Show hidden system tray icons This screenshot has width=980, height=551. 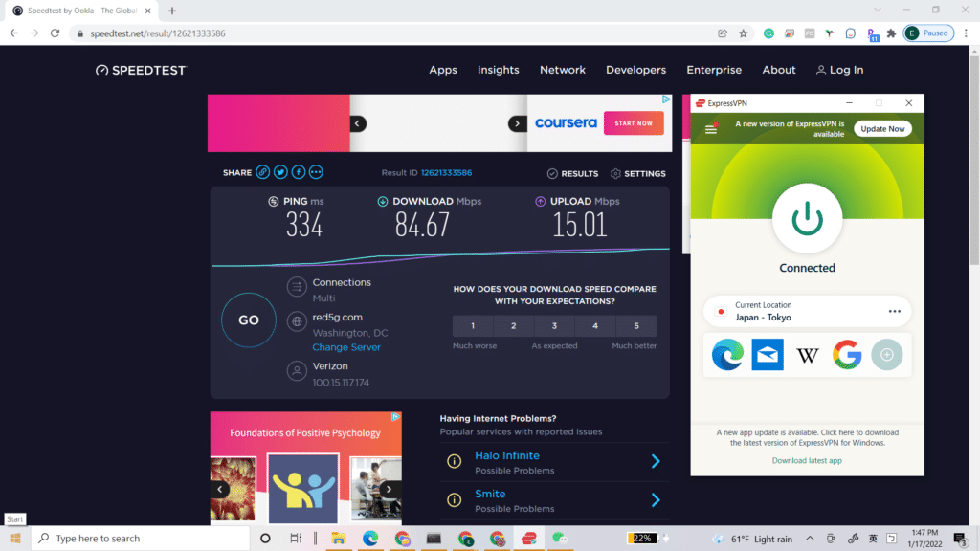[x=810, y=538]
